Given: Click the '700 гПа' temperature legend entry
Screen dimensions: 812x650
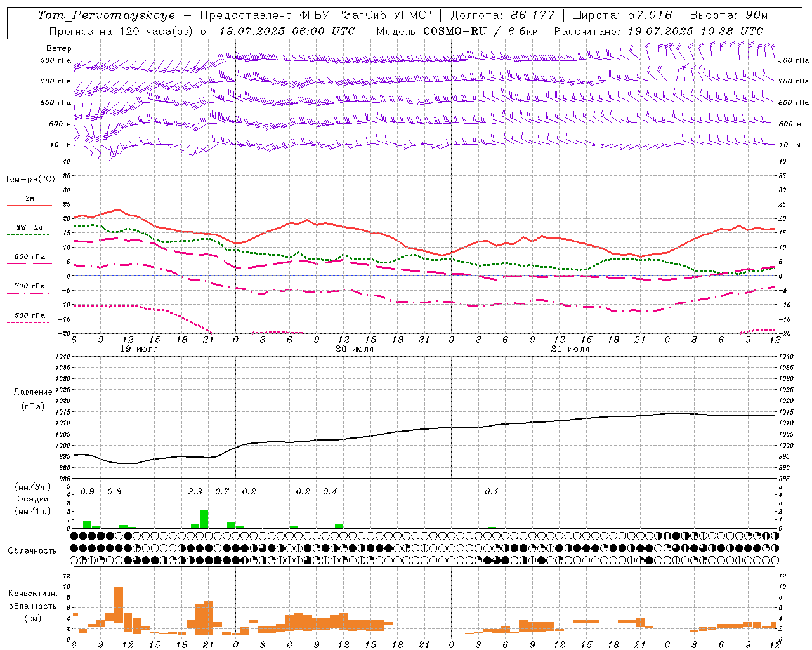Looking at the screenshot, I should (30, 286).
